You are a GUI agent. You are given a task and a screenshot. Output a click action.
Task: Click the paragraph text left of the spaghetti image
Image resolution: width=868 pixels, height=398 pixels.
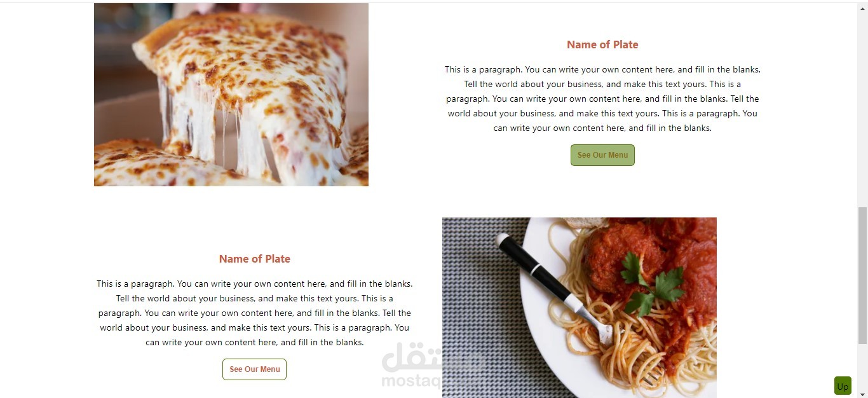click(x=254, y=313)
